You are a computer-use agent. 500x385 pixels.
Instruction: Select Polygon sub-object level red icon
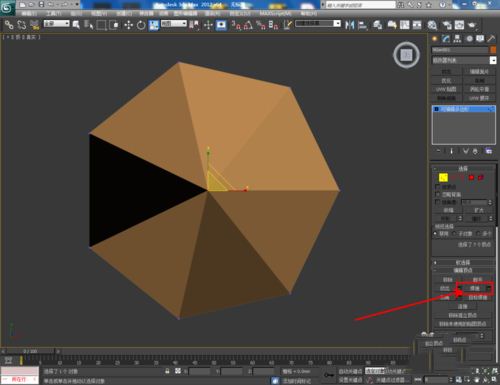point(471,178)
